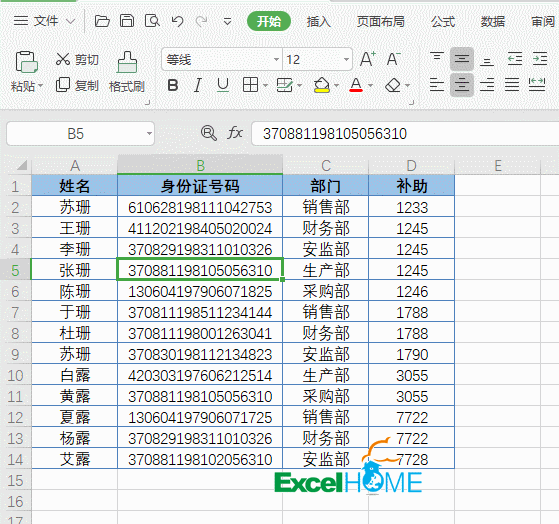
Task: Click the Copy icon
Action: tap(63, 85)
